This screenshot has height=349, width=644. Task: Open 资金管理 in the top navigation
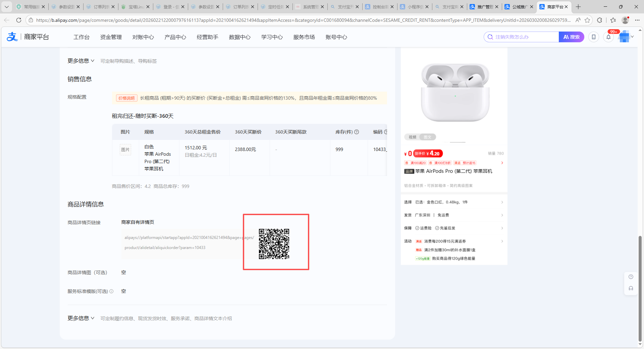pyautogui.click(x=111, y=37)
